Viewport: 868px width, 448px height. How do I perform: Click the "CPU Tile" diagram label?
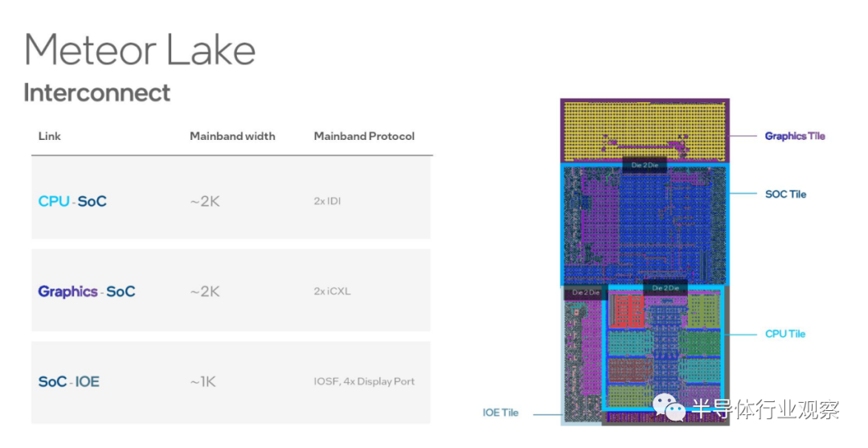point(785,334)
